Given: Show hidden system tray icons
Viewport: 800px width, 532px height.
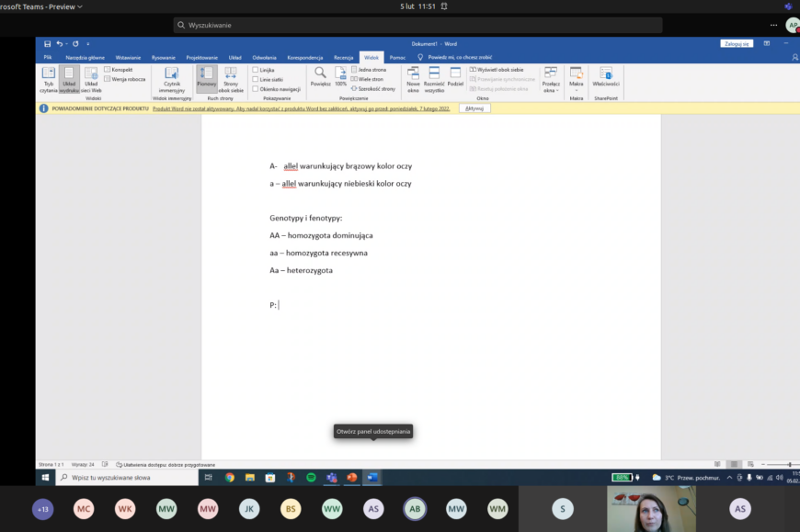Looking at the screenshot, I should 729,478.
